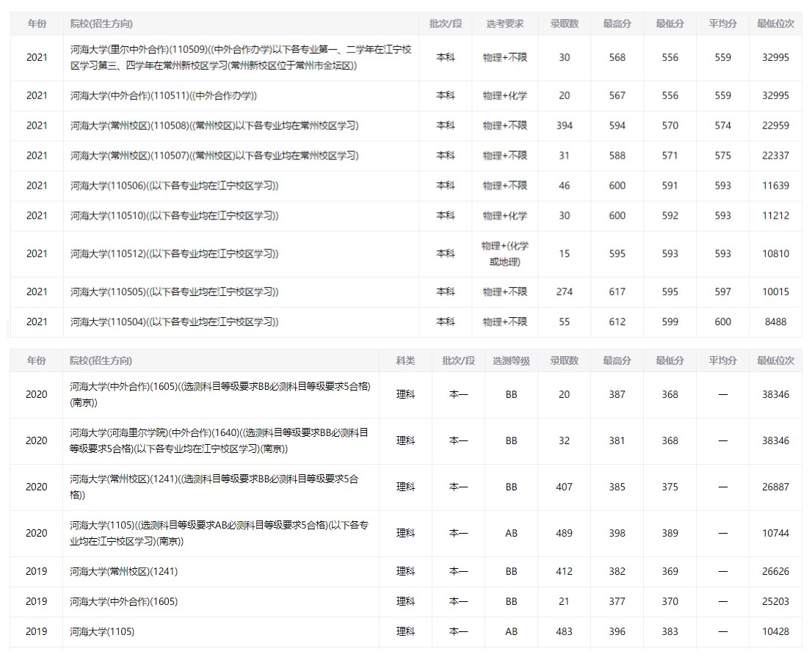Click the 河海大学(110512) school name

click(x=174, y=254)
